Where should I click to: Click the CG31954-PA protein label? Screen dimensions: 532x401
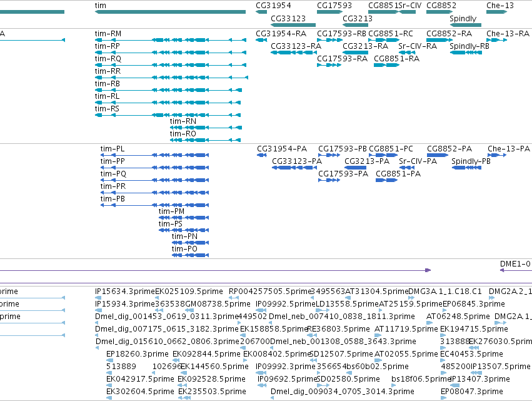pyautogui.click(x=282, y=149)
